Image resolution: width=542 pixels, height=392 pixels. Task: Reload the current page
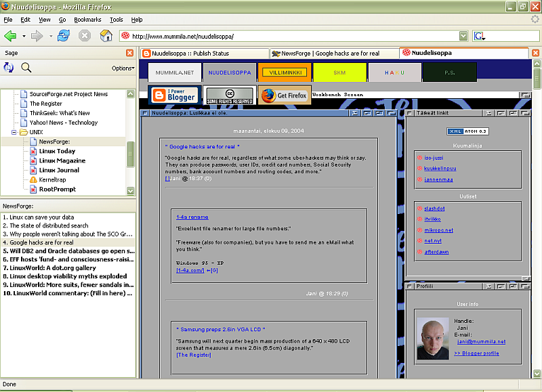click(64, 36)
